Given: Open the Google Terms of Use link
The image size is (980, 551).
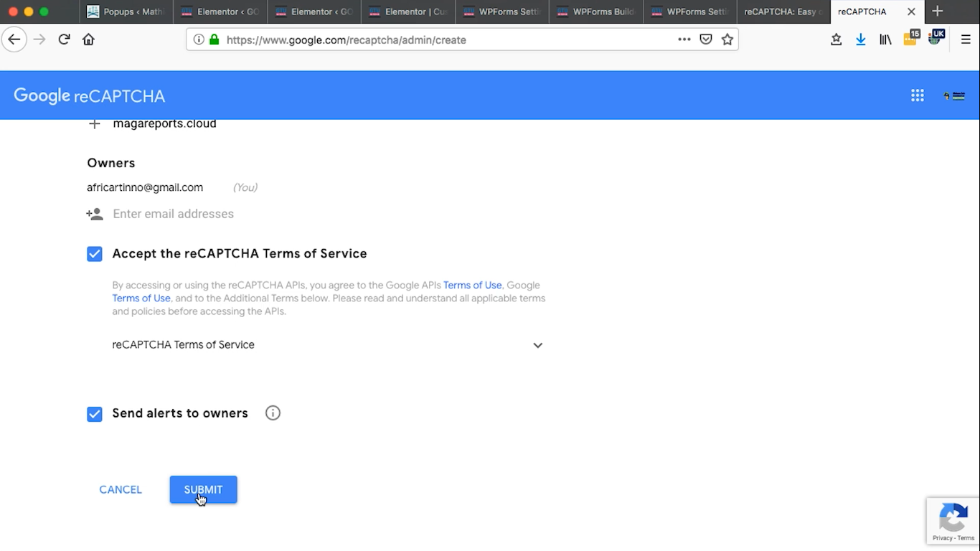Looking at the screenshot, I should coord(141,298).
